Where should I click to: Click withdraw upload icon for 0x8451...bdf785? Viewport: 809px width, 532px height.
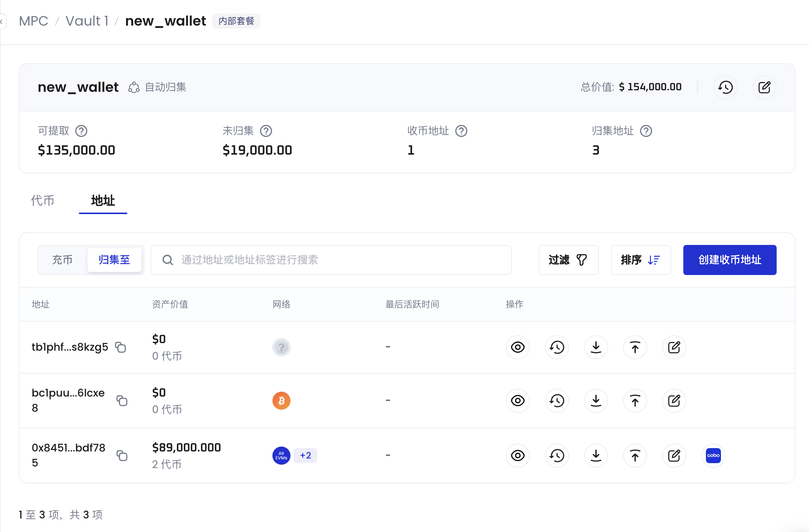click(x=635, y=455)
